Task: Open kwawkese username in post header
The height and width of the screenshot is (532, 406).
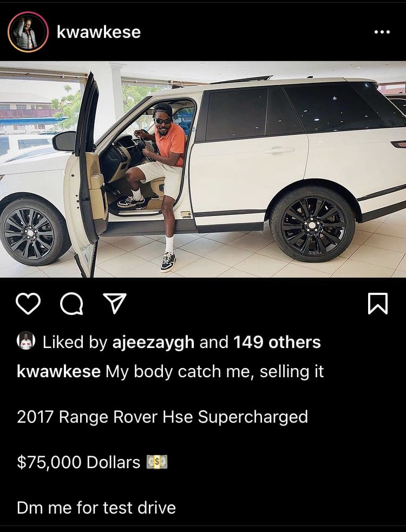Action: [x=99, y=32]
